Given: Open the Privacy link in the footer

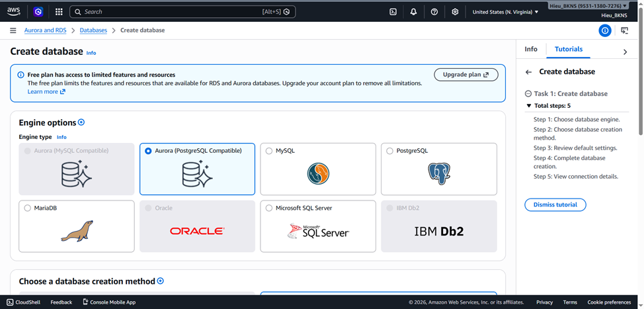Looking at the screenshot, I should pos(545,302).
